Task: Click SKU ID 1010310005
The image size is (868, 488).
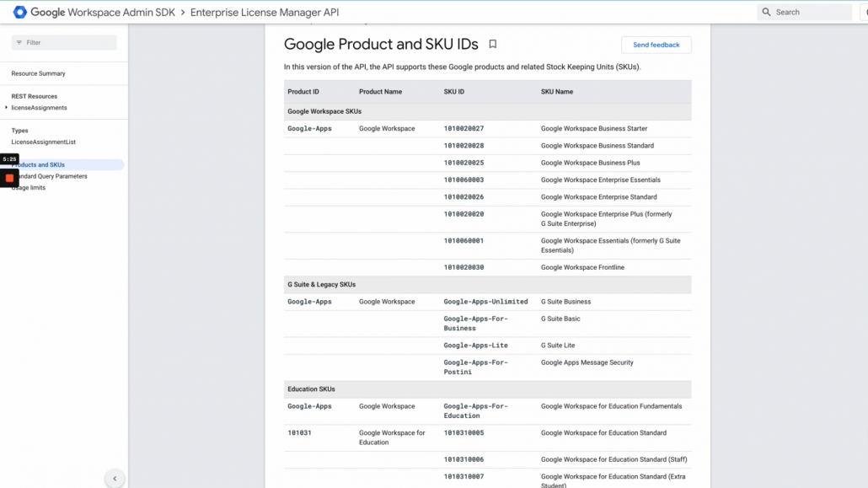Action: click(x=463, y=433)
